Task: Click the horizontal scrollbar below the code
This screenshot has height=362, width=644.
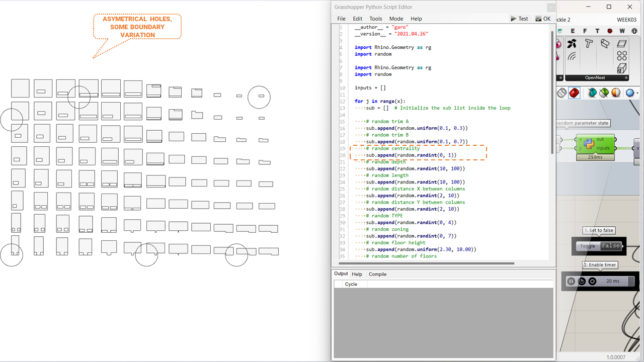Action: [x=428, y=263]
